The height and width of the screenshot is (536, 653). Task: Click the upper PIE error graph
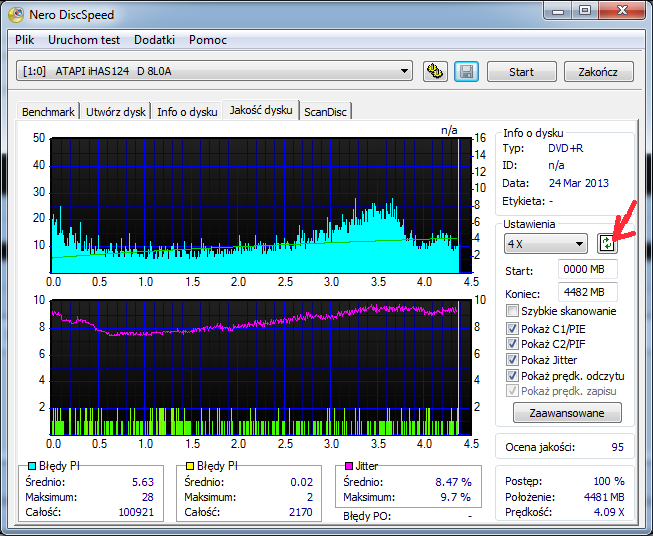tap(261, 206)
